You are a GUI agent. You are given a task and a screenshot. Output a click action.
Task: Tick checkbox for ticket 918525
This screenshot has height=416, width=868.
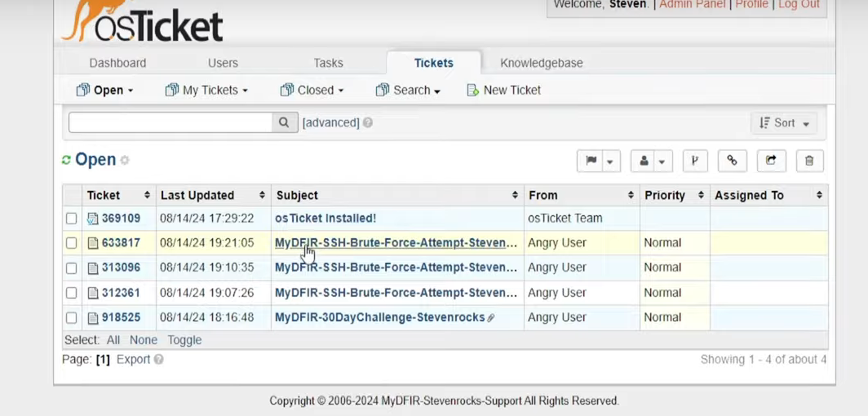point(72,317)
